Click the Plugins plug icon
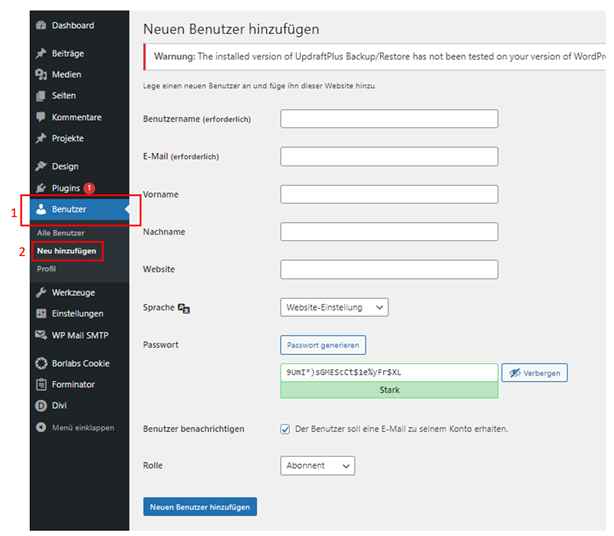 pyautogui.click(x=41, y=188)
